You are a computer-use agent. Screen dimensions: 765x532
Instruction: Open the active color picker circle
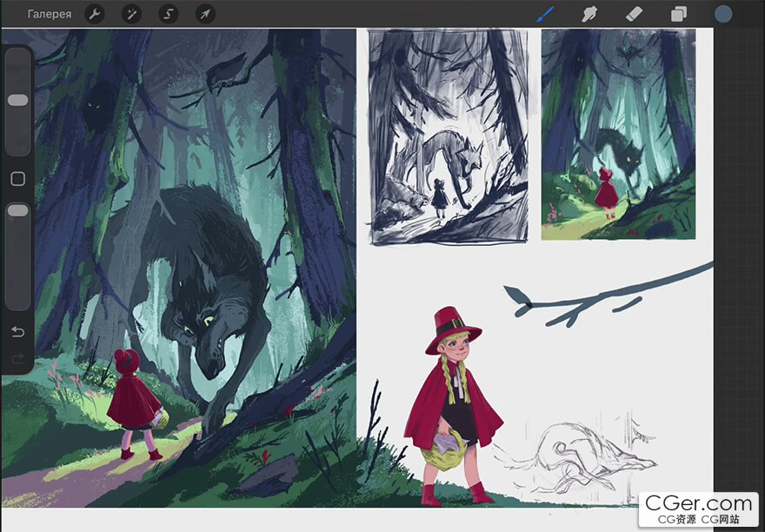(723, 14)
